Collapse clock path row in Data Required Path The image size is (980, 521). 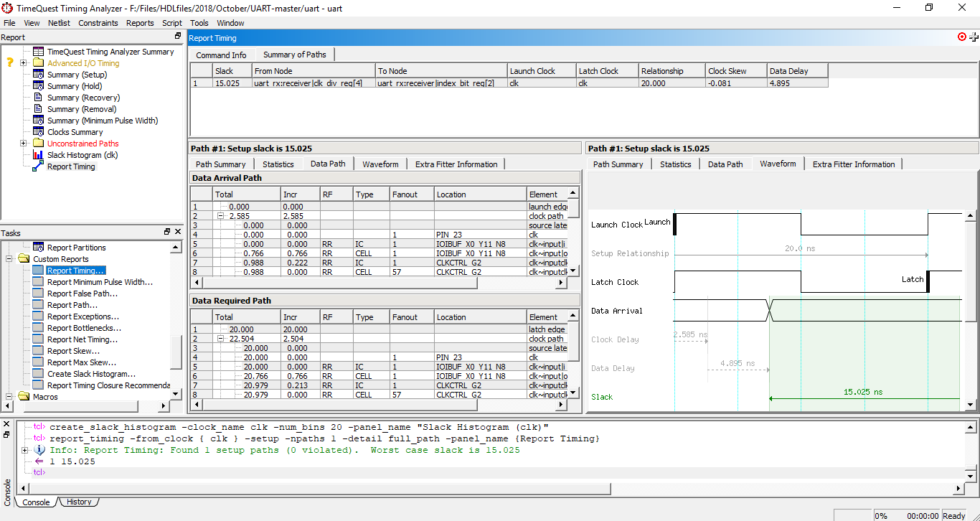pos(222,339)
